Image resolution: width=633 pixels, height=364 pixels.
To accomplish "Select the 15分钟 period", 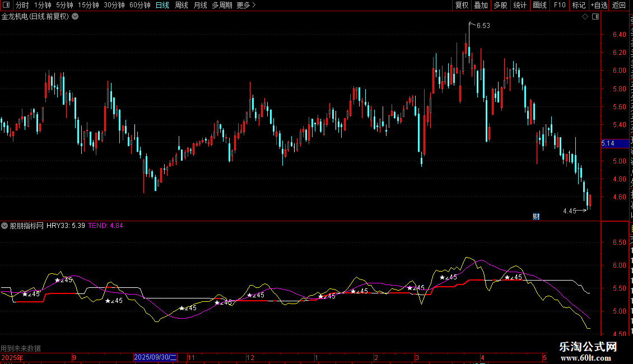I will [x=89, y=5].
